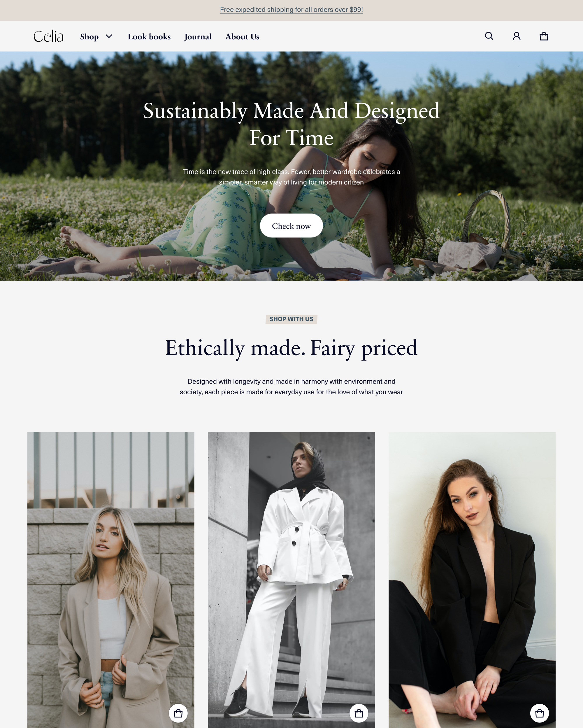Click the Ethically made heading
The image size is (583, 728).
click(291, 348)
